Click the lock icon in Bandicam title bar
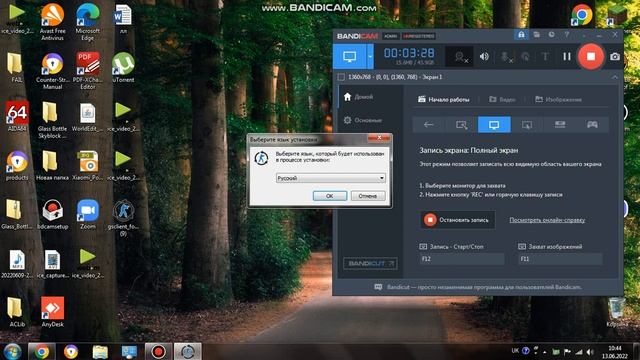 (x=521, y=35)
